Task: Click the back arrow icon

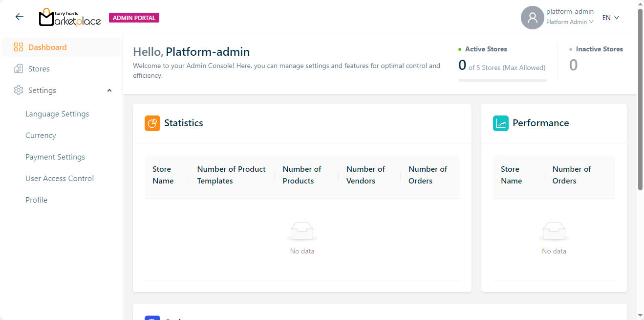Action: pyautogui.click(x=20, y=17)
